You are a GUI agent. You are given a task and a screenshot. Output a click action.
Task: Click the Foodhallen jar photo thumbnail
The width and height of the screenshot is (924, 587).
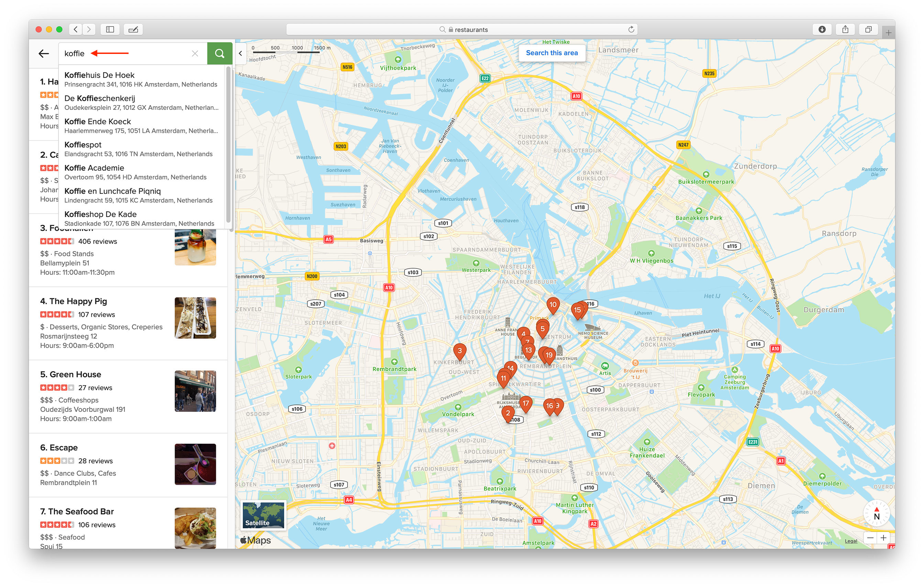point(195,247)
